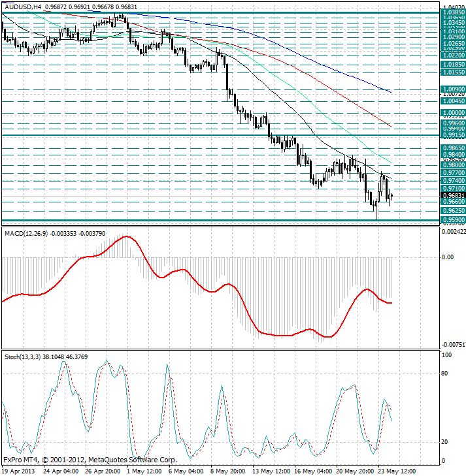The height and width of the screenshot is (476, 466).
Task: Click the Stochastic overbought level 80 label
Action: [444, 373]
